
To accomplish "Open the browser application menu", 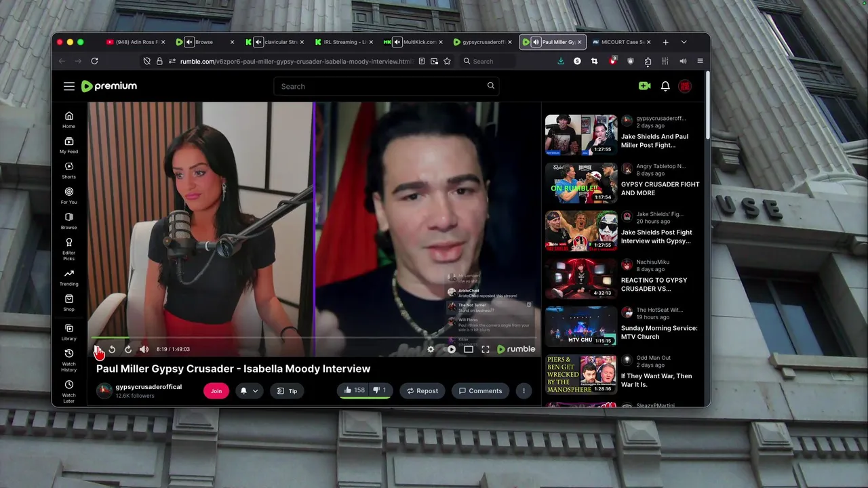I will [x=700, y=61].
